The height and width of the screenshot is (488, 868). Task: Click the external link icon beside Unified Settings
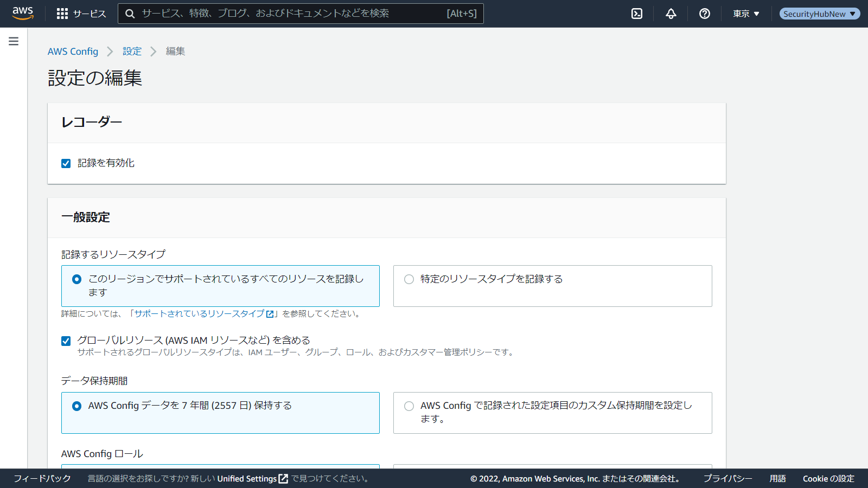283,479
